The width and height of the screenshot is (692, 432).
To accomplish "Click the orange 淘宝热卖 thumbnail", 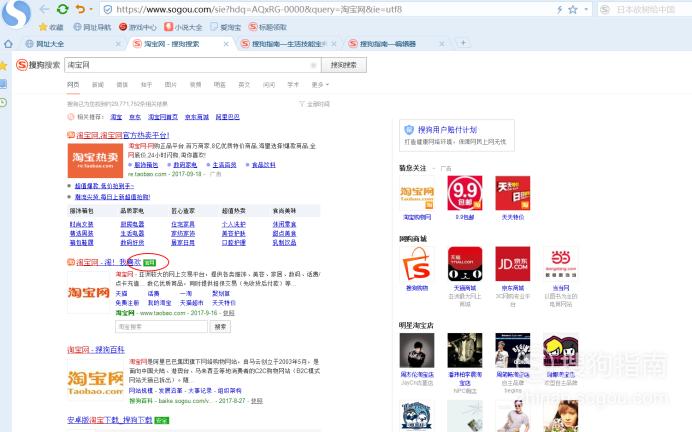I will click(95, 160).
